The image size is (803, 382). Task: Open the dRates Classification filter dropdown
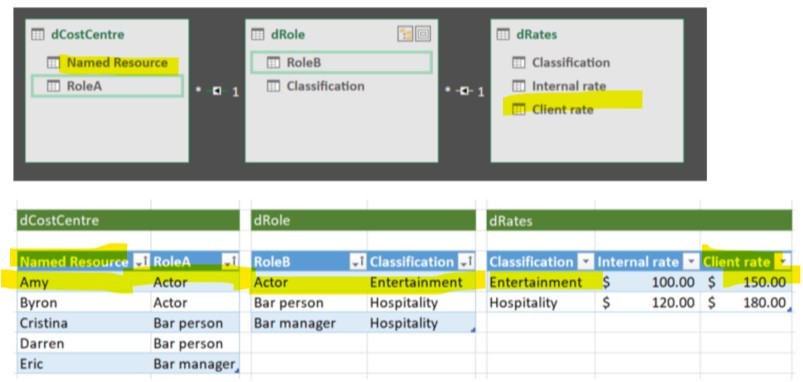point(585,262)
